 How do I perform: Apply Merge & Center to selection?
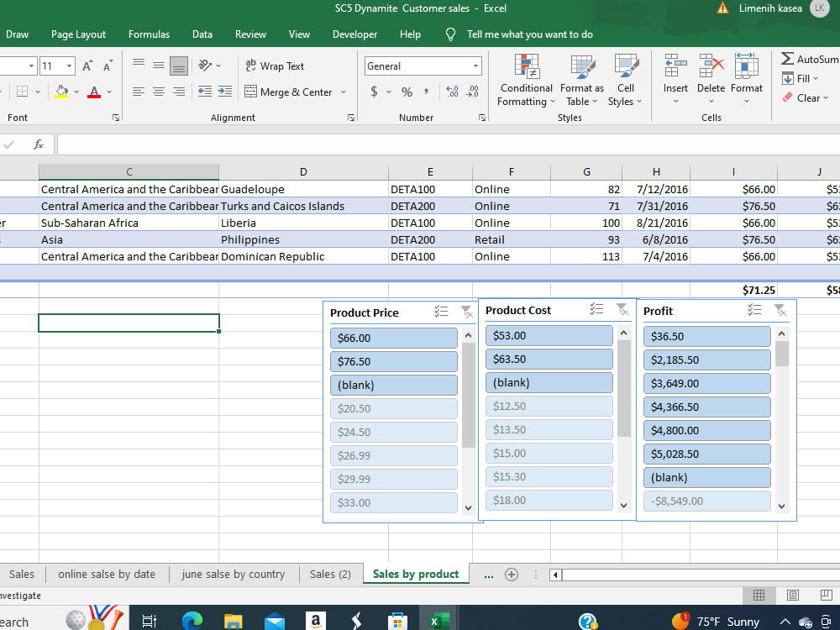tap(296, 92)
